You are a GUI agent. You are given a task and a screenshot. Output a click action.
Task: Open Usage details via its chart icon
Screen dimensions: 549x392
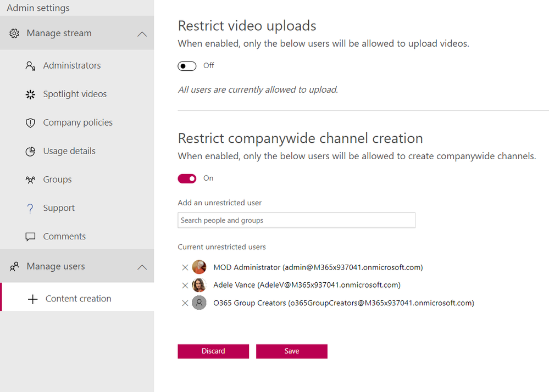[x=30, y=151]
